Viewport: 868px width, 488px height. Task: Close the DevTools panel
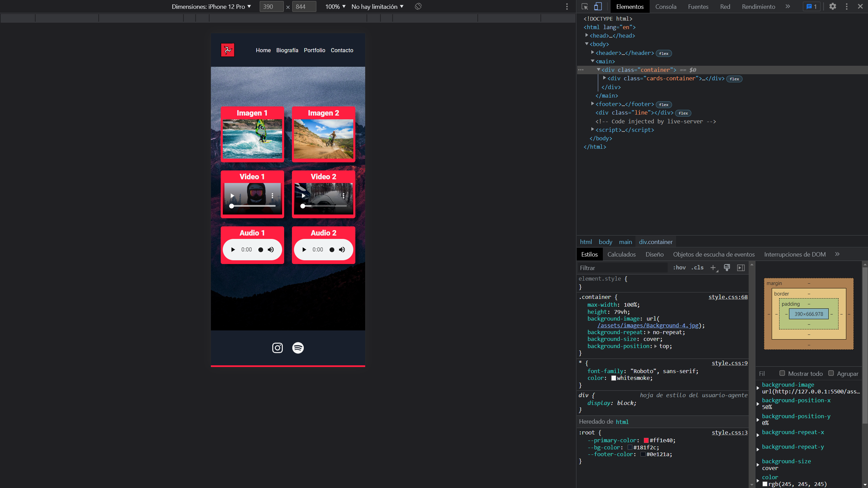tap(860, 6)
